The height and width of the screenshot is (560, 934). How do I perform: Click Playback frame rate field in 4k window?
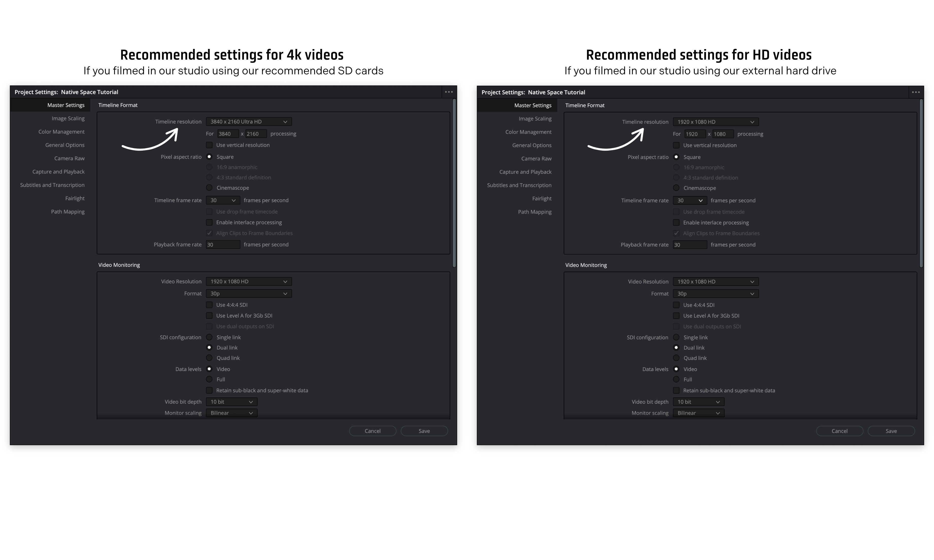pos(223,244)
